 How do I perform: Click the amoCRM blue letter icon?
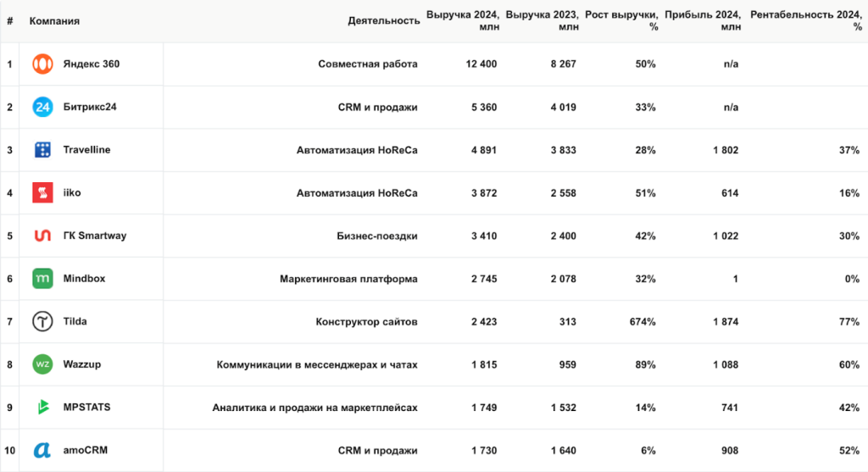42,451
